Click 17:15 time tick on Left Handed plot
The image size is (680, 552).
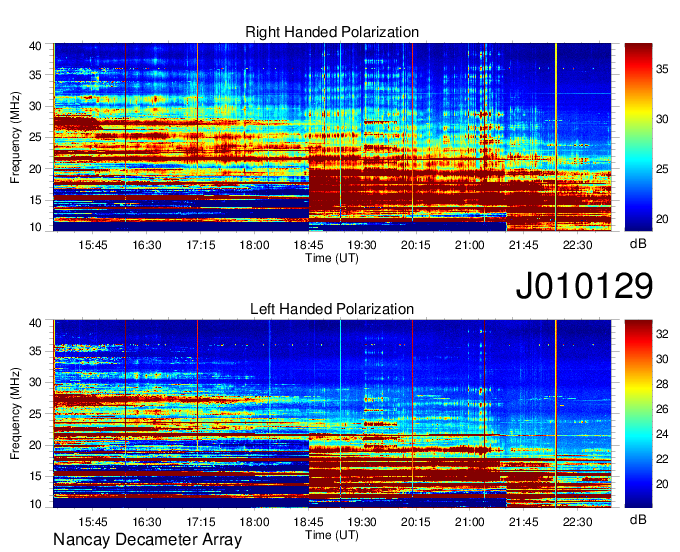pos(201,522)
